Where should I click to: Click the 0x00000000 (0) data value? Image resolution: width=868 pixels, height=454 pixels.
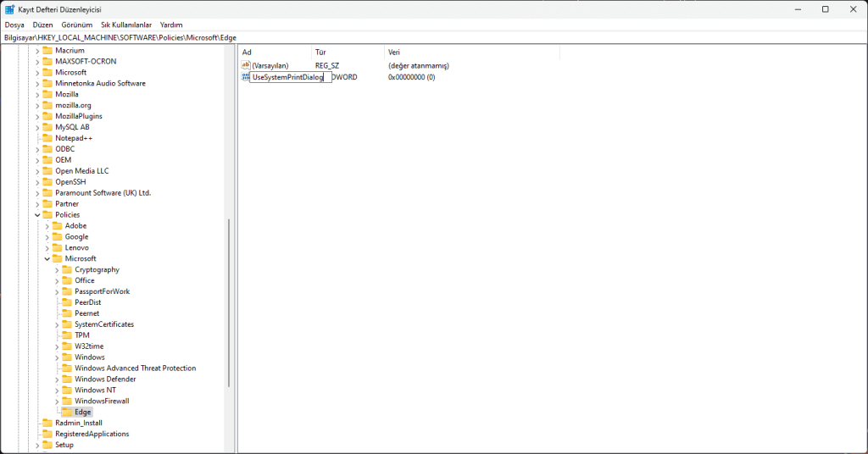[x=411, y=77]
